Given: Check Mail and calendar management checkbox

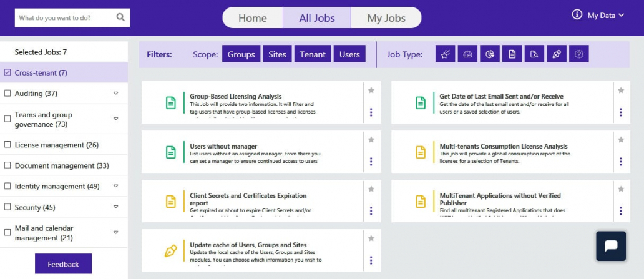Looking at the screenshot, I should point(7,233).
